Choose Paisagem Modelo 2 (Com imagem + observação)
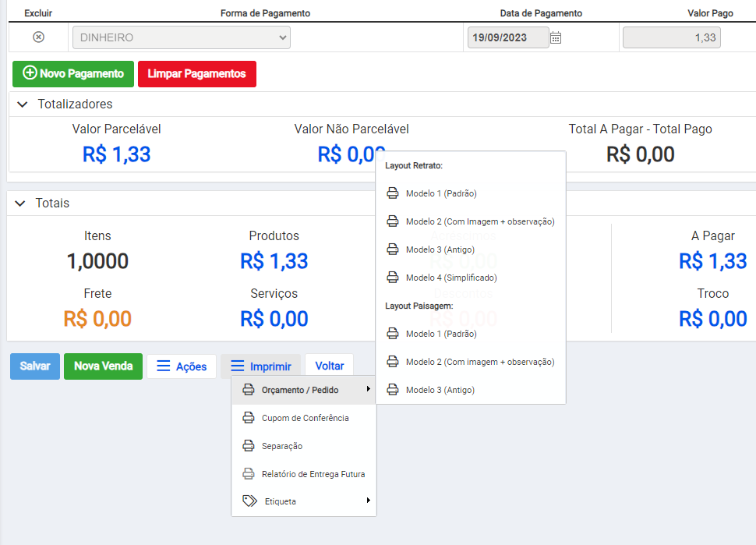 click(479, 362)
